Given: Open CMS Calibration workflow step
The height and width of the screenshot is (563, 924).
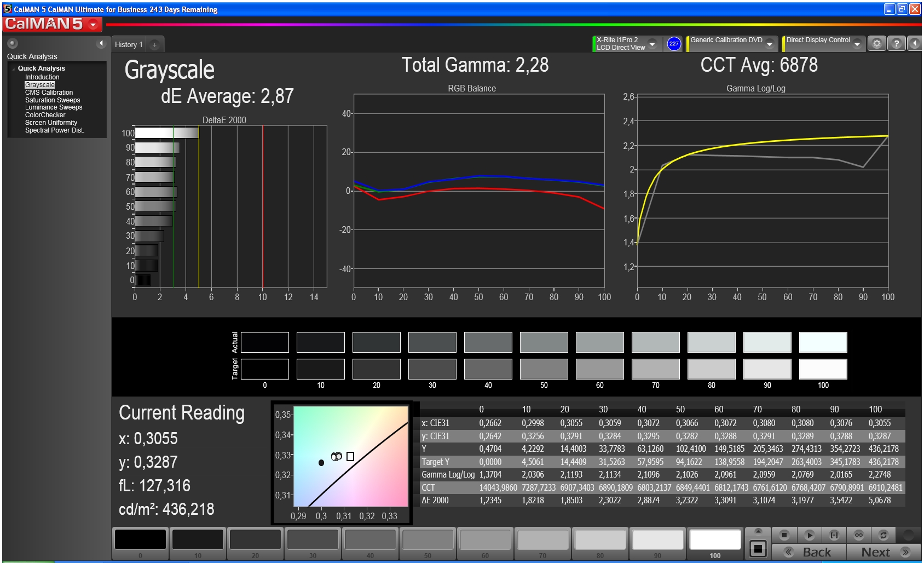Looking at the screenshot, I should 49,93.
